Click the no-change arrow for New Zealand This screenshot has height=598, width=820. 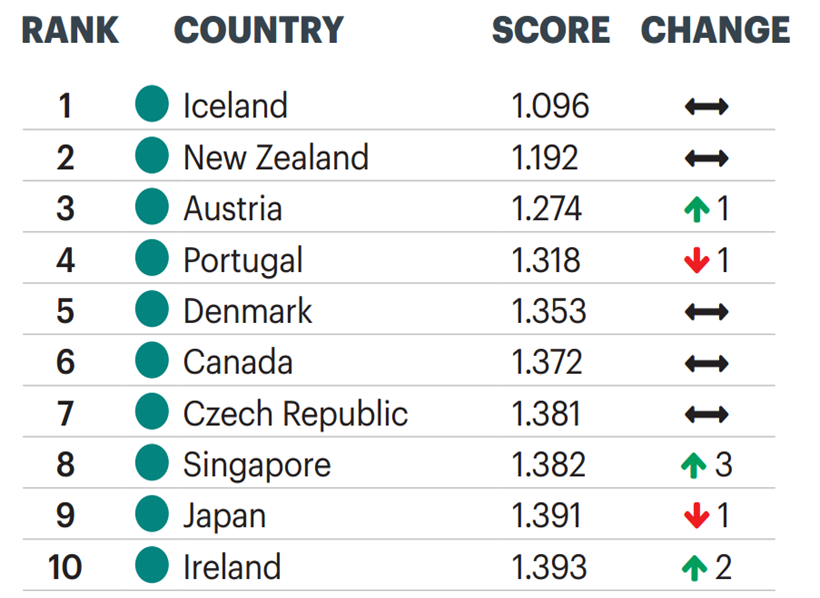707,157
